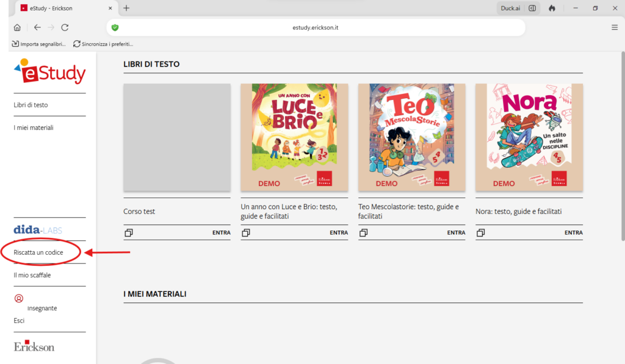Click ENTRA under Nora

tap(574, 232)
